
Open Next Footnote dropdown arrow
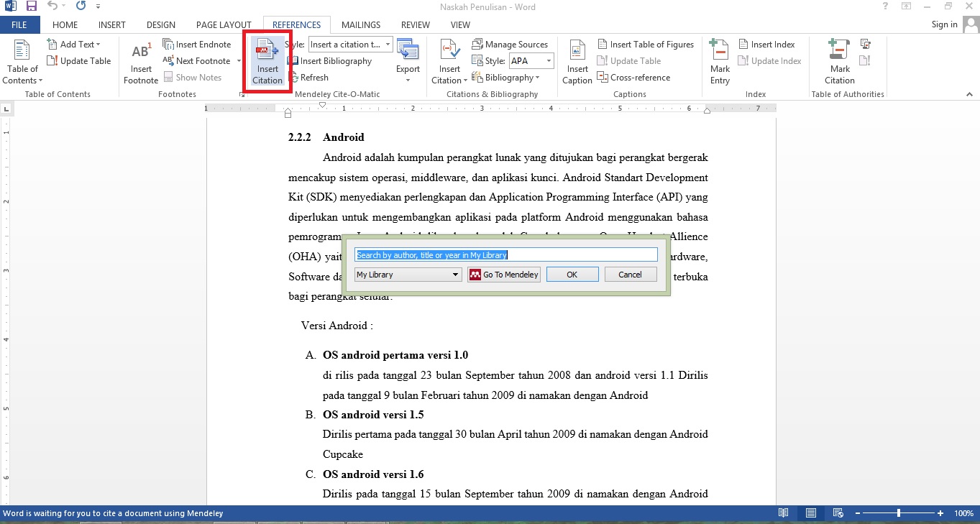pos(239,61)
